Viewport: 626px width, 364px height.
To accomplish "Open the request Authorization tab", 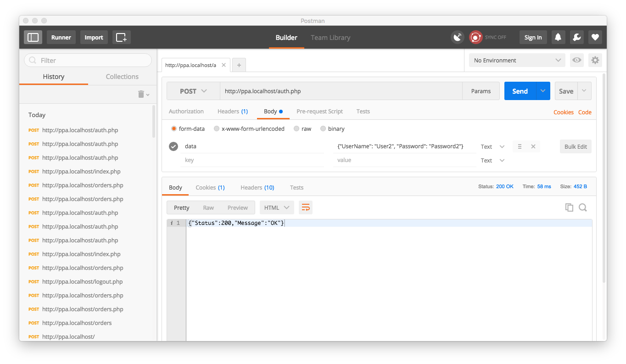I will [186, 112].
